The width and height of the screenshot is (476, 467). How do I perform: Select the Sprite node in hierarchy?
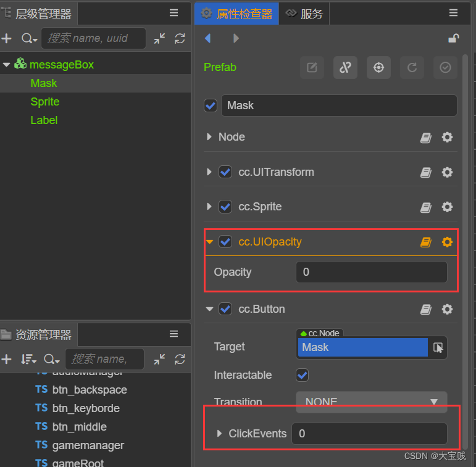click(45, 102)
